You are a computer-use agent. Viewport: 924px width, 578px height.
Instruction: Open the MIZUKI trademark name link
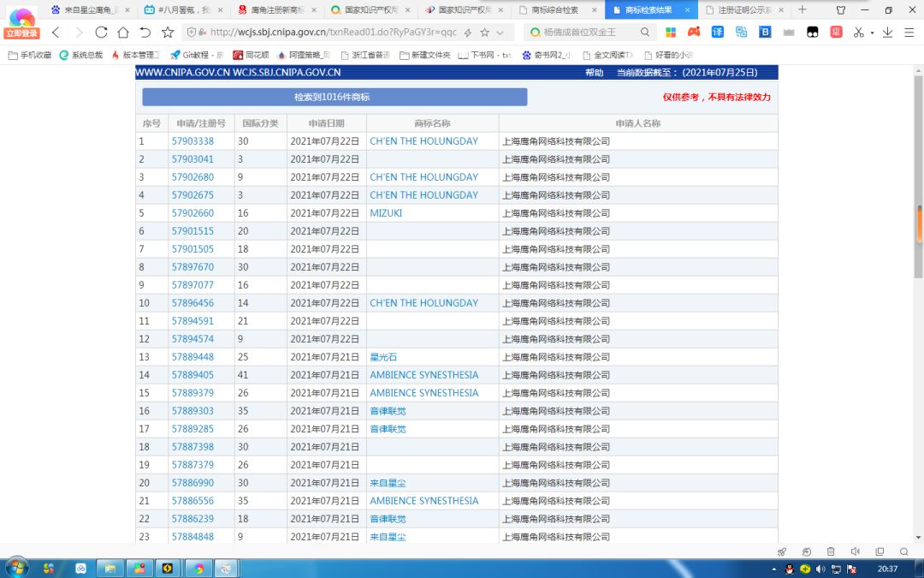(x=386, y=213)
